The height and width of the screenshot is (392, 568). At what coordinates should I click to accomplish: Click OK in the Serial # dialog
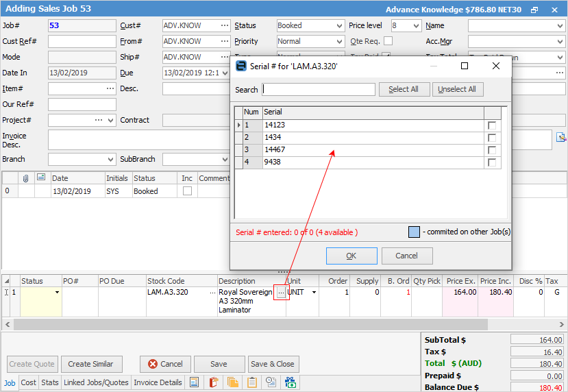pyautogui.click(x=351, y=256)
